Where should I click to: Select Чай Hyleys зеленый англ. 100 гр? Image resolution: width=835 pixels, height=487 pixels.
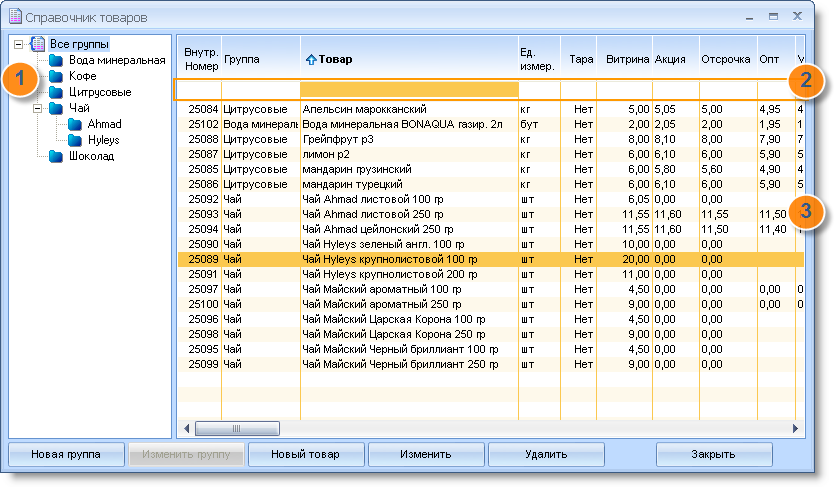click(490, 244)
